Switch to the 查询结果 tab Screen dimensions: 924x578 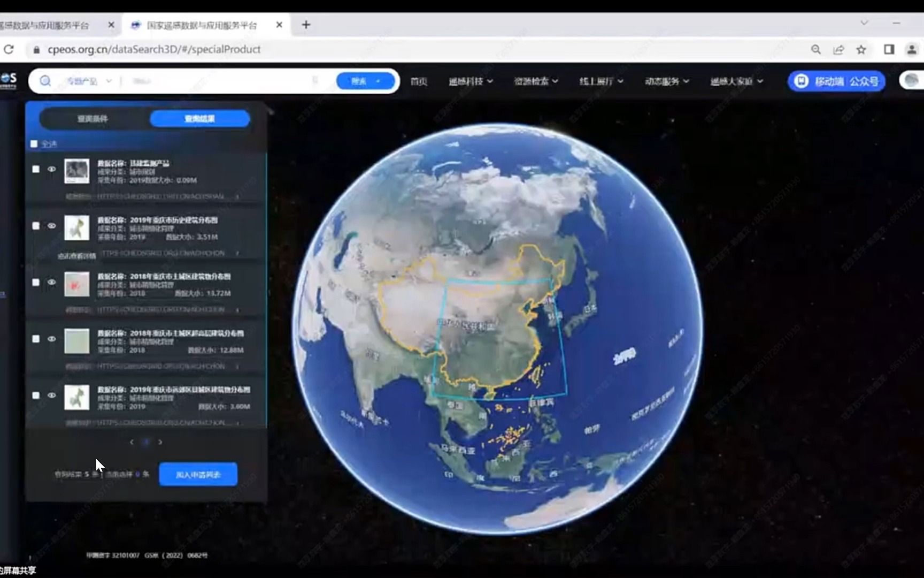(199, 119)
